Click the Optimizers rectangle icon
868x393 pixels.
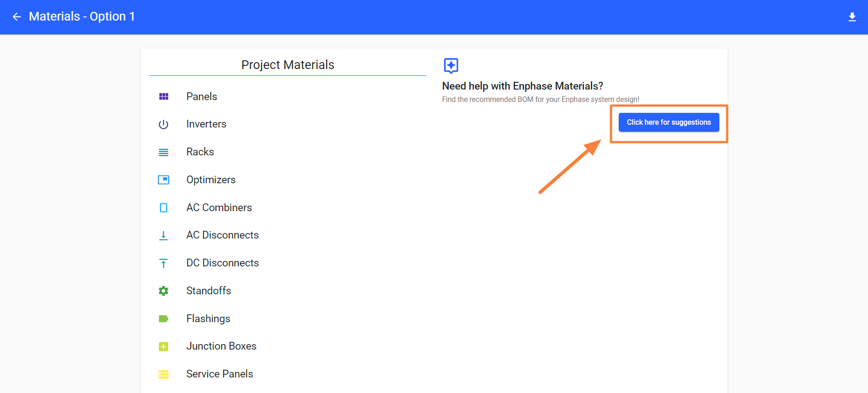(164, 180)
